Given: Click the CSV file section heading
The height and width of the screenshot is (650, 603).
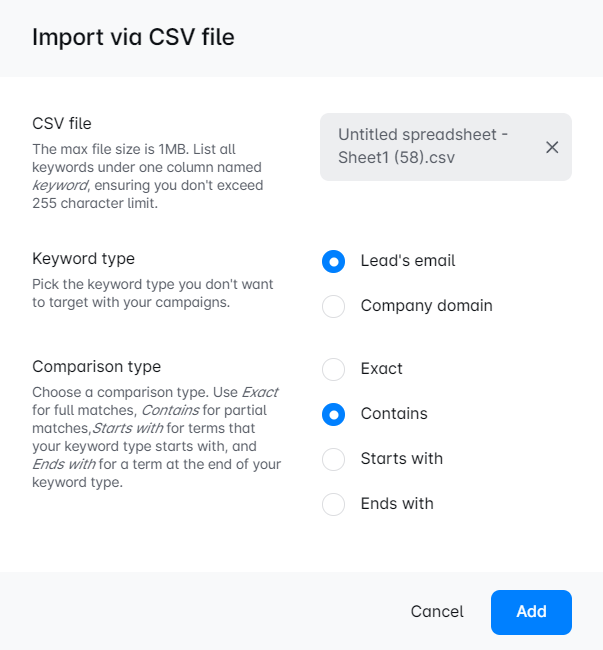Looking at the screenshot, I should pos(62,124).
